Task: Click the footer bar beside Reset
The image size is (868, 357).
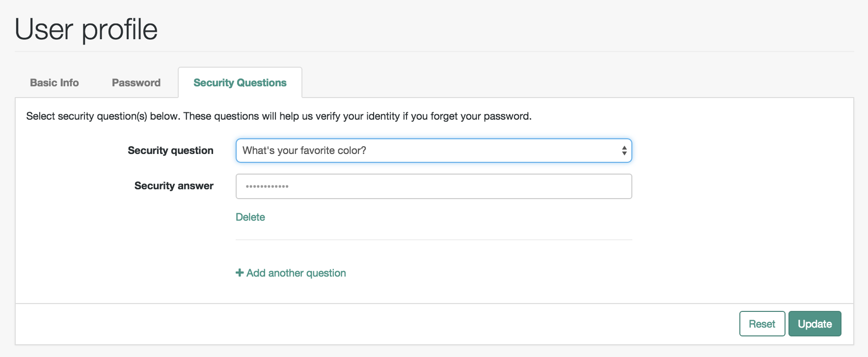Action: coord(373,324)
